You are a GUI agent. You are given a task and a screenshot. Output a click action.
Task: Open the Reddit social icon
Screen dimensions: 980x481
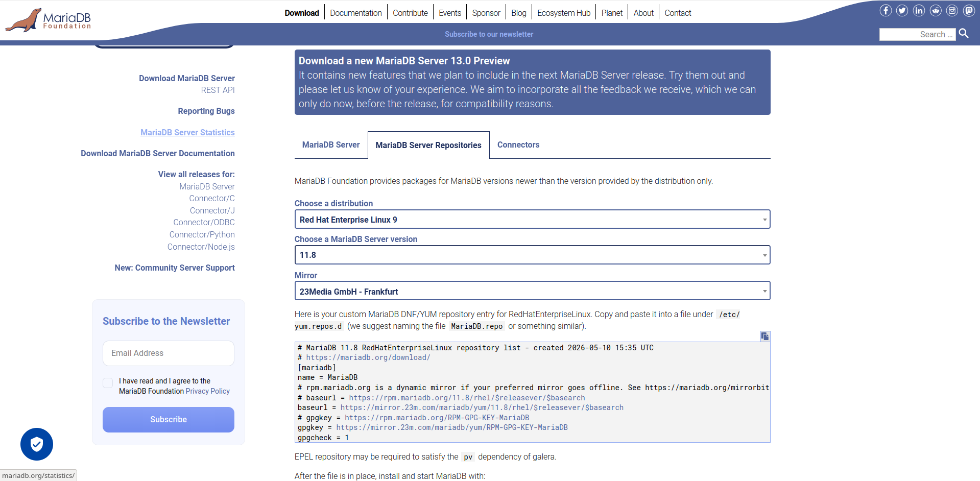pos(936,10)
